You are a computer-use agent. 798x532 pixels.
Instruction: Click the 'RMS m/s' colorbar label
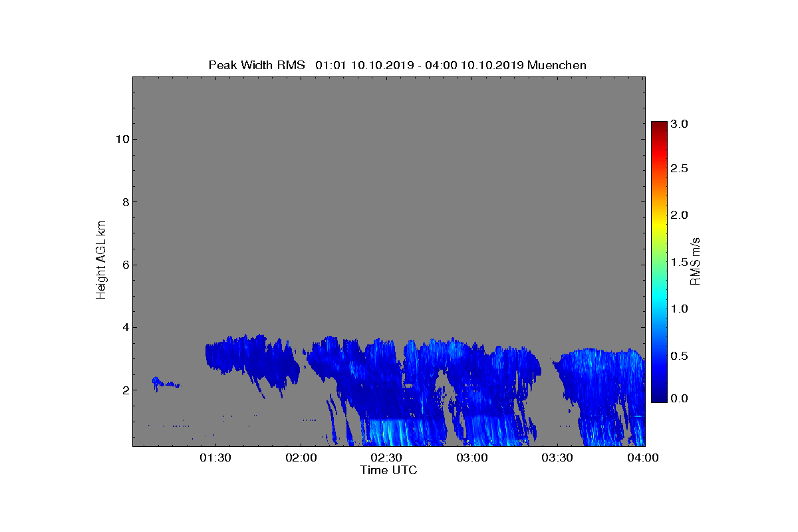coord(696,260)
